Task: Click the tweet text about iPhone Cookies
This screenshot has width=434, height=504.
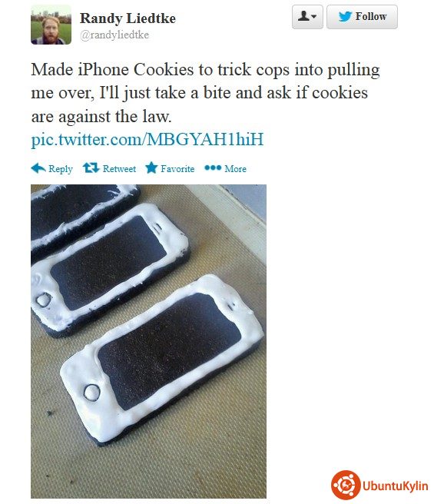Action: [x=205, y=92]
